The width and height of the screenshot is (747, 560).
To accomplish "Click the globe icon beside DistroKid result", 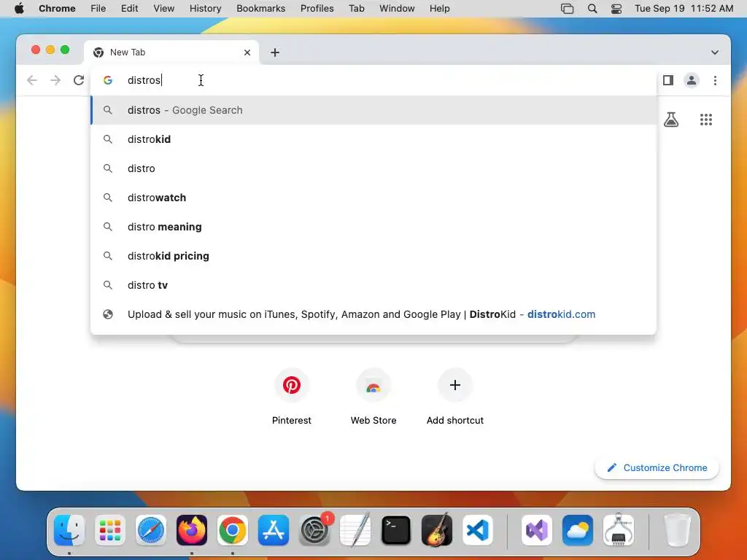I will pos(108,314).
